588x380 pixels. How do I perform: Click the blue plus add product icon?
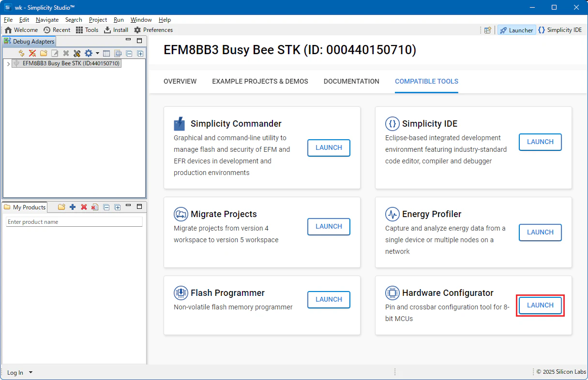[x=73, y=207]
